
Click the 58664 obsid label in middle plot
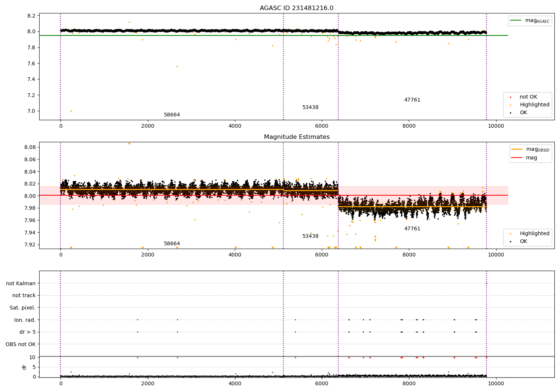tap(172, 244)
